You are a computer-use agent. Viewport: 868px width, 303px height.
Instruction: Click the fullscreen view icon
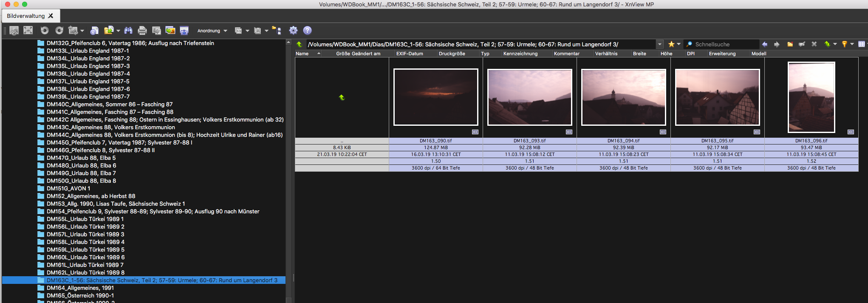[28, 31]
